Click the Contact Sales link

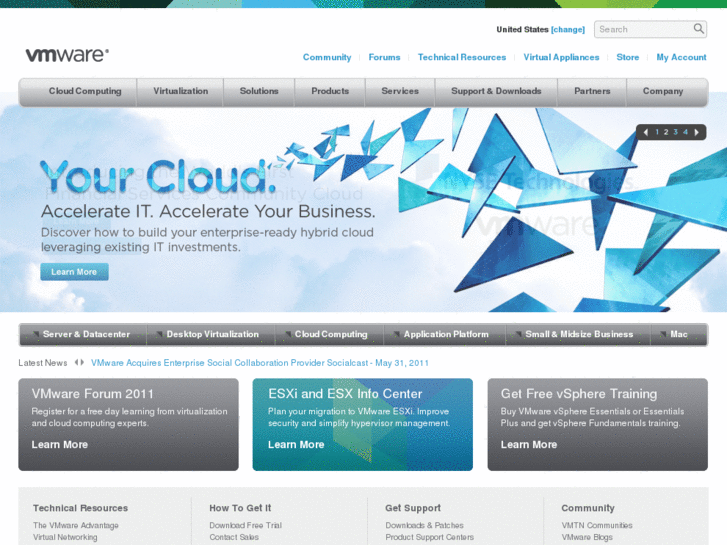tap(234, 537)
